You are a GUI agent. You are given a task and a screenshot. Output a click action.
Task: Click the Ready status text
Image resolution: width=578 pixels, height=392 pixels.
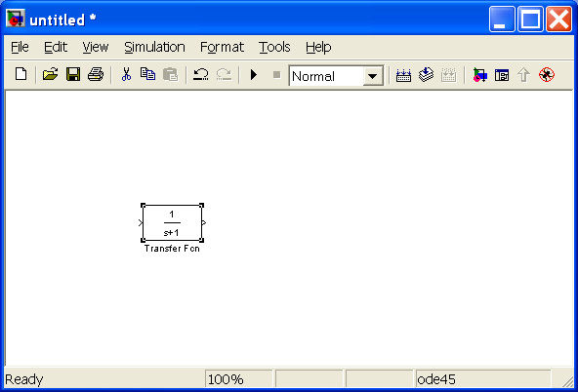pyautogui.click(x=24, y=379)
